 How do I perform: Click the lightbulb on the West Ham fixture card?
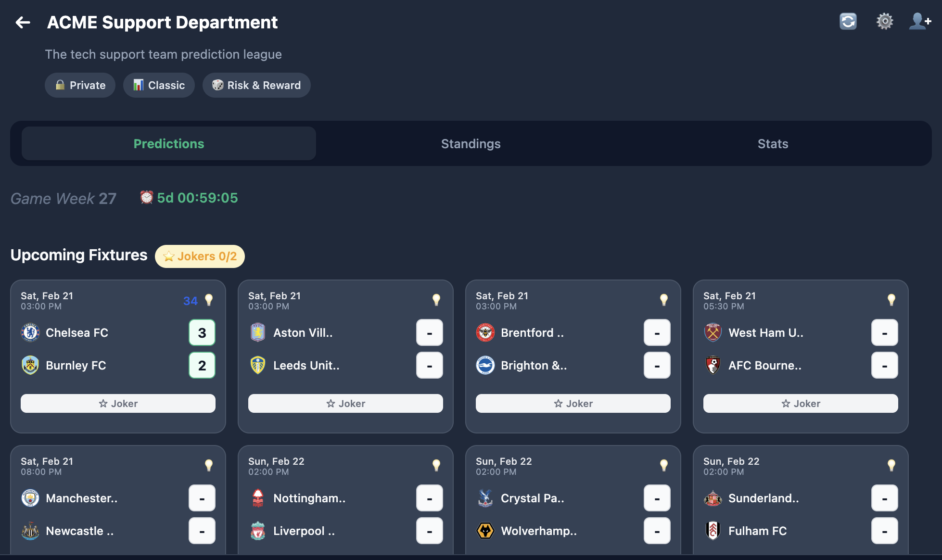(x=891, y=299)
